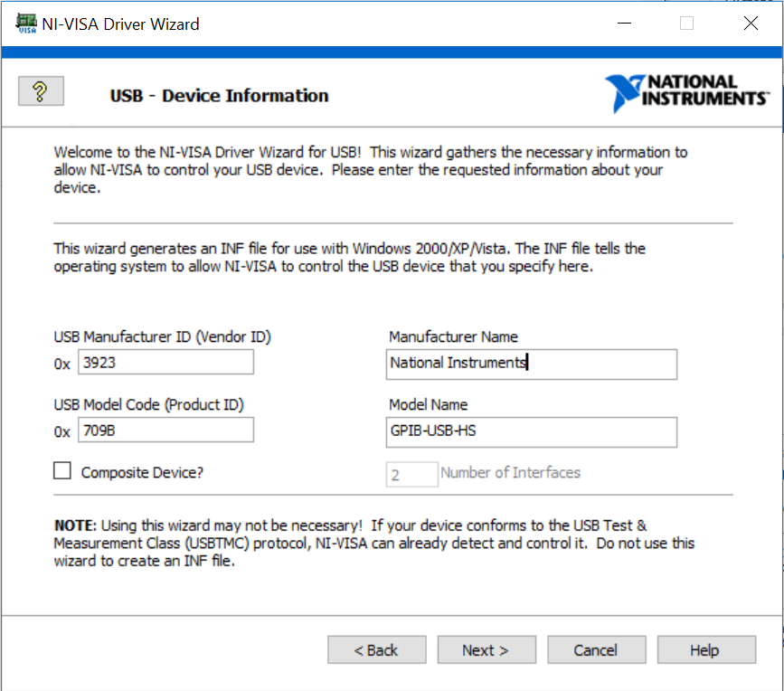784x691 pixels.
Task: Focus the Manufacturer Name text field
Action: pyautogui.click(x=531, y=364)
